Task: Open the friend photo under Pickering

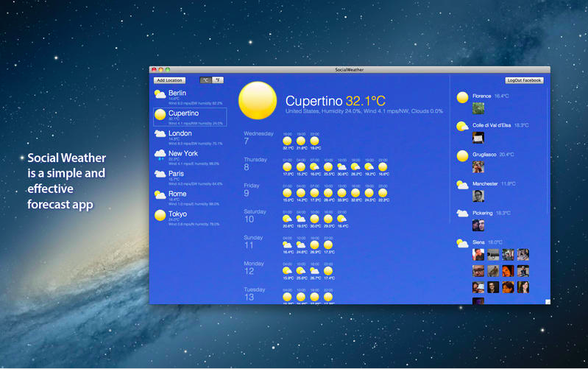Action: tap(478, 225)
